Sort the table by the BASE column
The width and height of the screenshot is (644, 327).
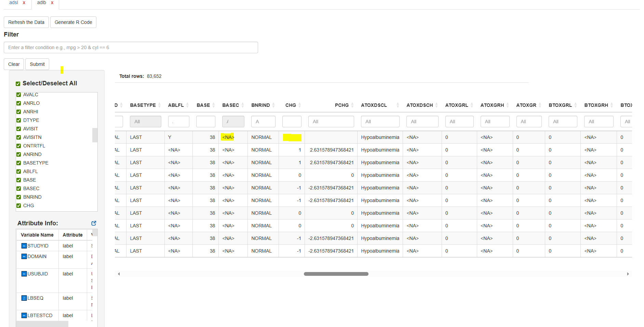[x=214, y=105]
